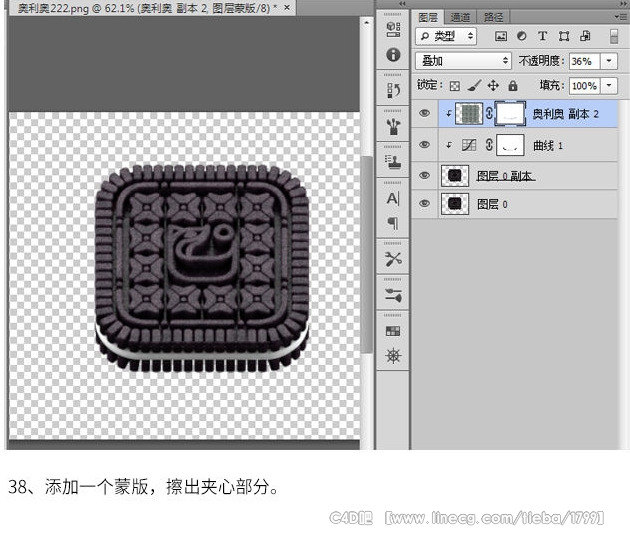The image size is (630, 535).
Task: Open the Tool Presets panel icon
Action: tap(393, 259)
